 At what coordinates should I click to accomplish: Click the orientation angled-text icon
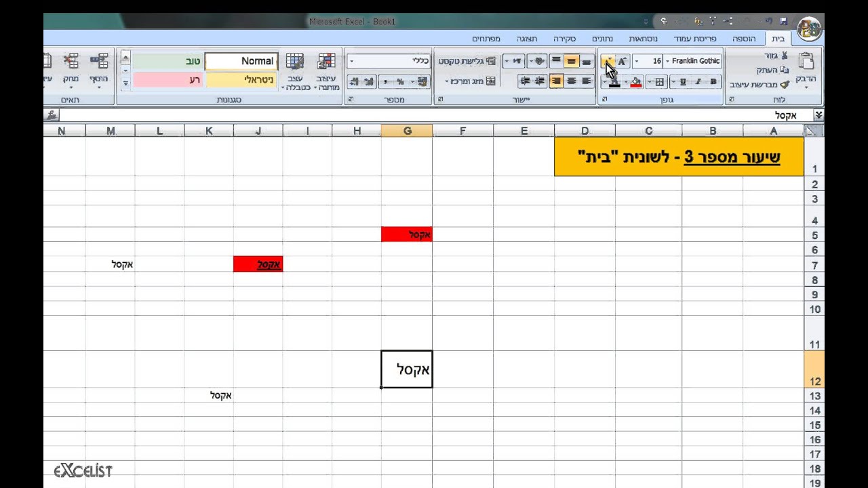click(538, 61)
